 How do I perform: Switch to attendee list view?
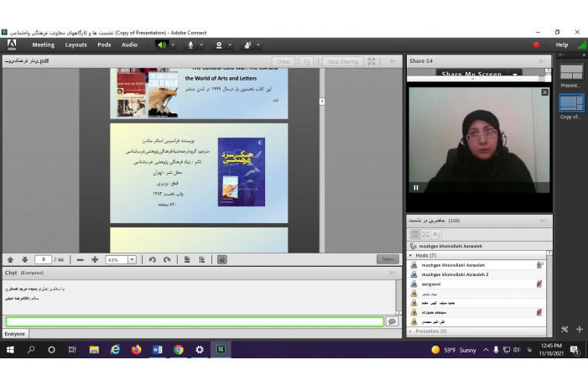pos(414,234)
